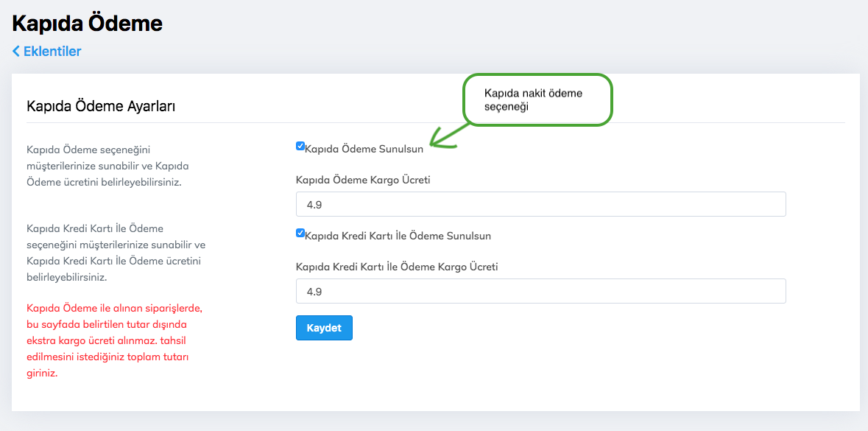Focus the Kapıda Kredi Kartı İle Ödeme Kargo Ücreti field

point(540,291)
